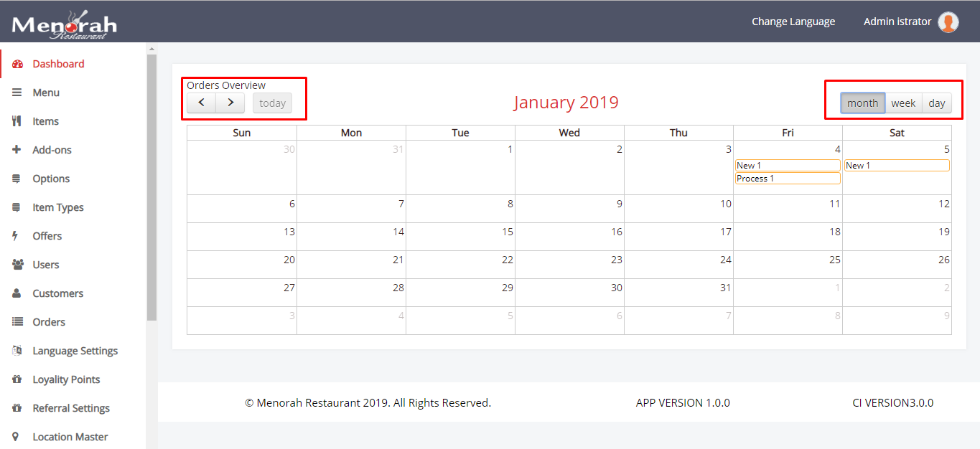The height and width of the screenshot is (449, 980).
Task: Click the Offers lightning bolt icon
Action: click(x=16, y=236)
